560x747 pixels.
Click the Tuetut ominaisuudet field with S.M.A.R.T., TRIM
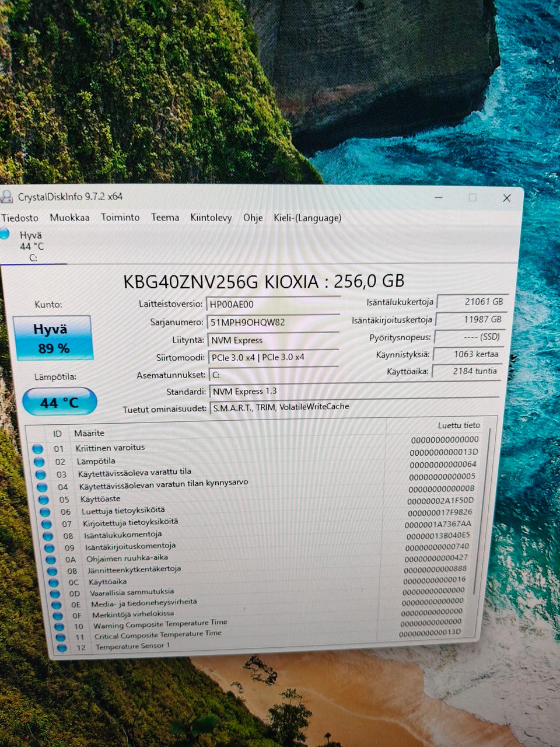coord(354,407)
